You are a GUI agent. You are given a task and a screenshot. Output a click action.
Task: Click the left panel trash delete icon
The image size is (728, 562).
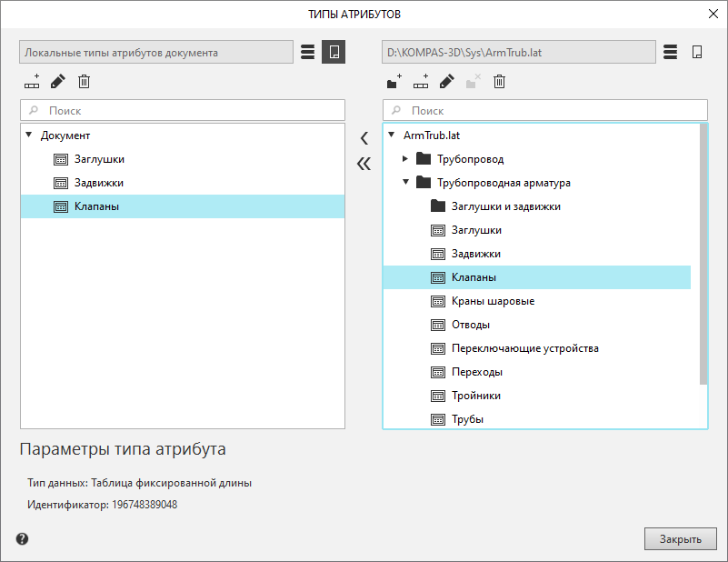coord(84,82)
